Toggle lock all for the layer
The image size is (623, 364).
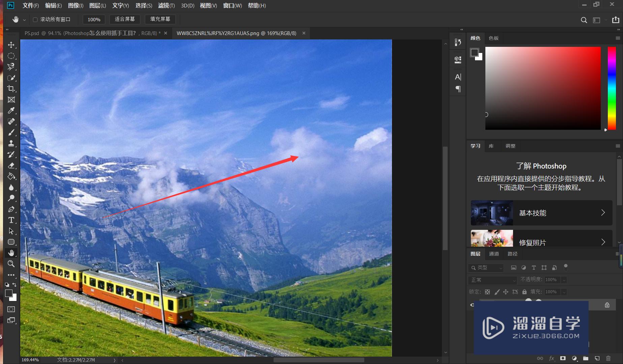[524, 292]
